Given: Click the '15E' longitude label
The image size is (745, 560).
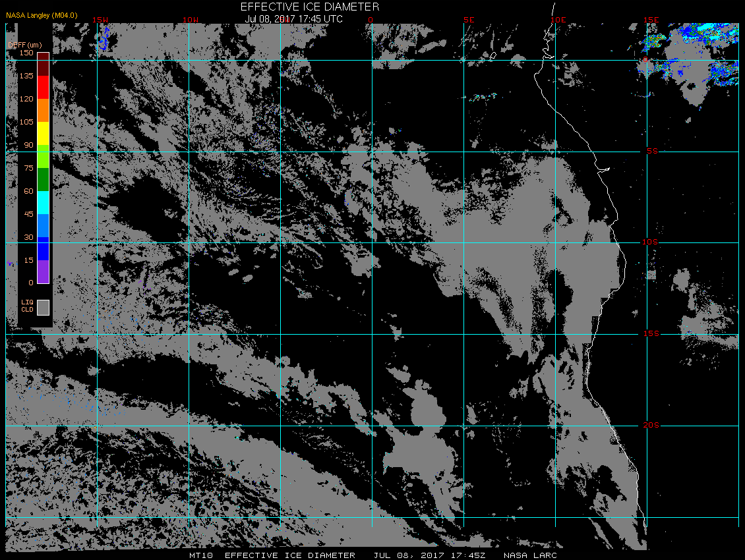Looking at the screenshot, I should pyautogui.click(x=651, y=20).
